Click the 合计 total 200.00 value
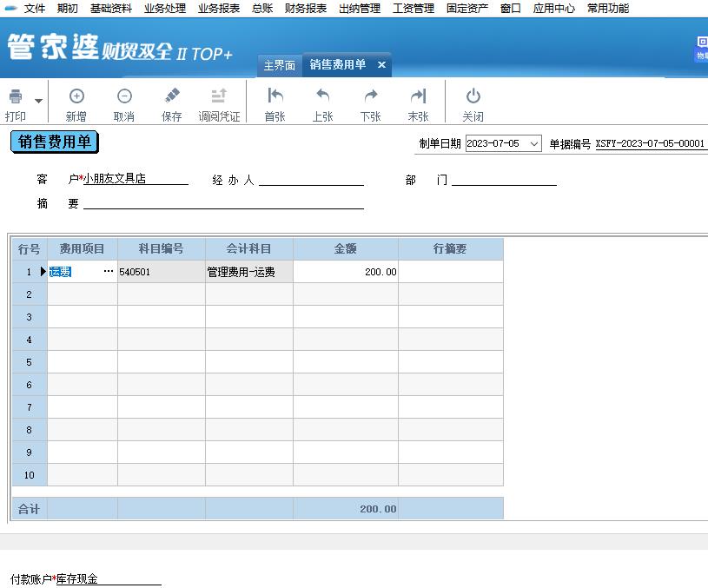The image size is (708, 588). coord(378,509)
